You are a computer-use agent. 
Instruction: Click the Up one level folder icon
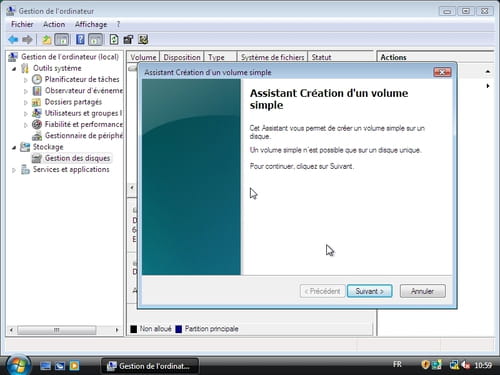[46, 40]
